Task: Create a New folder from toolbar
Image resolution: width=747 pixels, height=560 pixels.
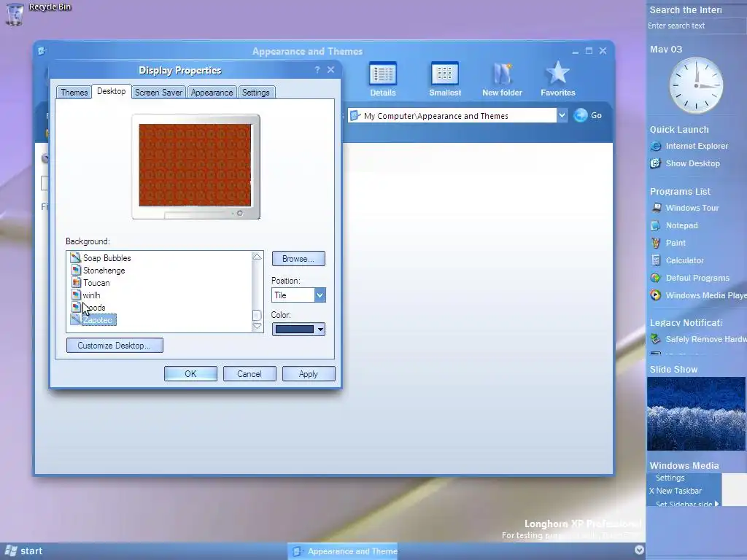Action: [502, 79]
